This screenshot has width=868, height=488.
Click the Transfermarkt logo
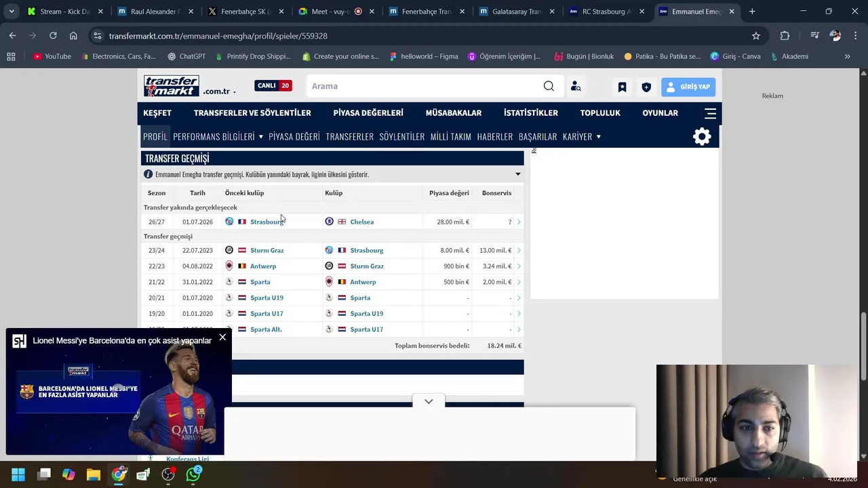[x=171, y=86]
